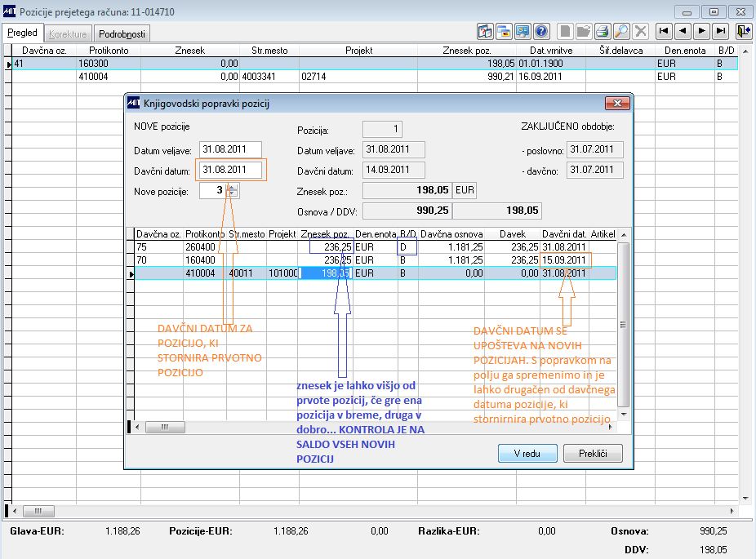756x559 pixels.
Task: Click the main window horizontal scrollbar thumb
Action: pyautogui.click(x=38, y=510)
